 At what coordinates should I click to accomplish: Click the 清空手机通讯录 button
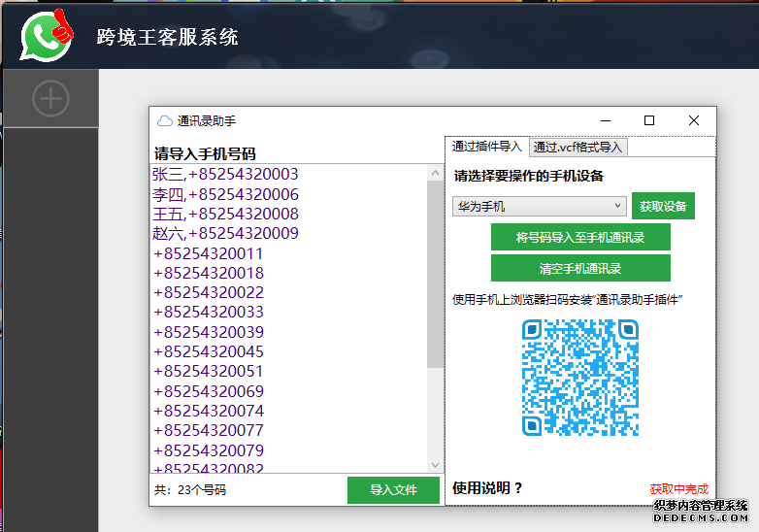[580, 268]
